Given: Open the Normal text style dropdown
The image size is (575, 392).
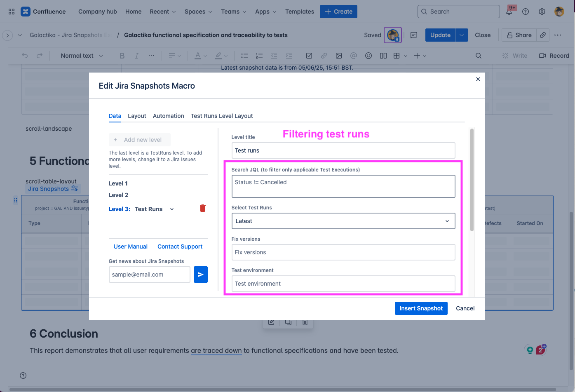Looking at the screenshot, I should tap(82, 56).
